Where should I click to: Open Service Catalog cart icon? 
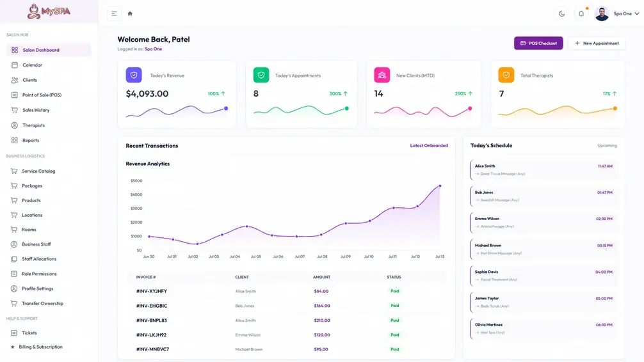tap(14, 171)
